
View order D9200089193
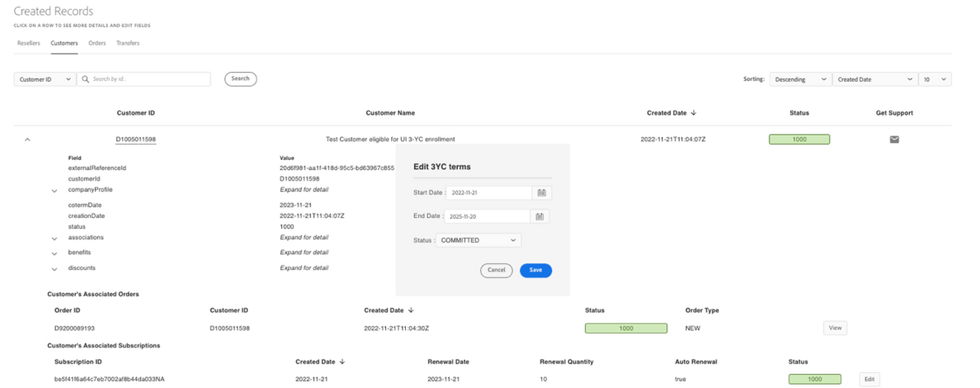tap(835, 328)
